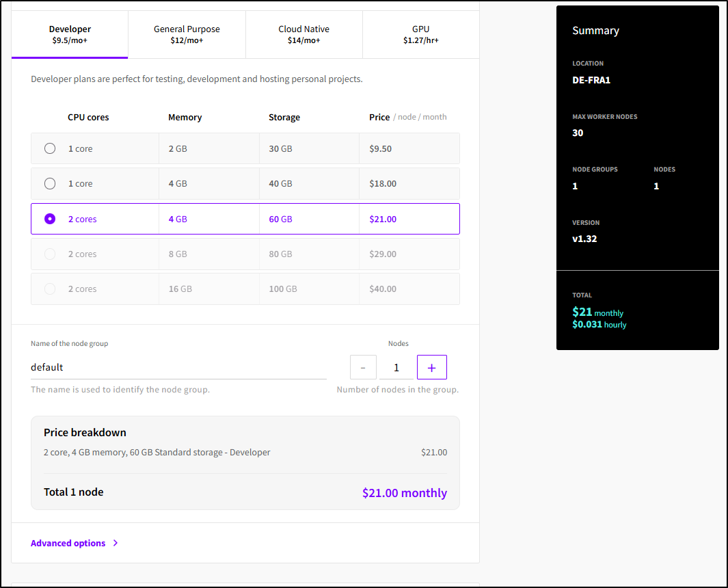
Task: Click the node group name field
Action: (x=178, y=367)
